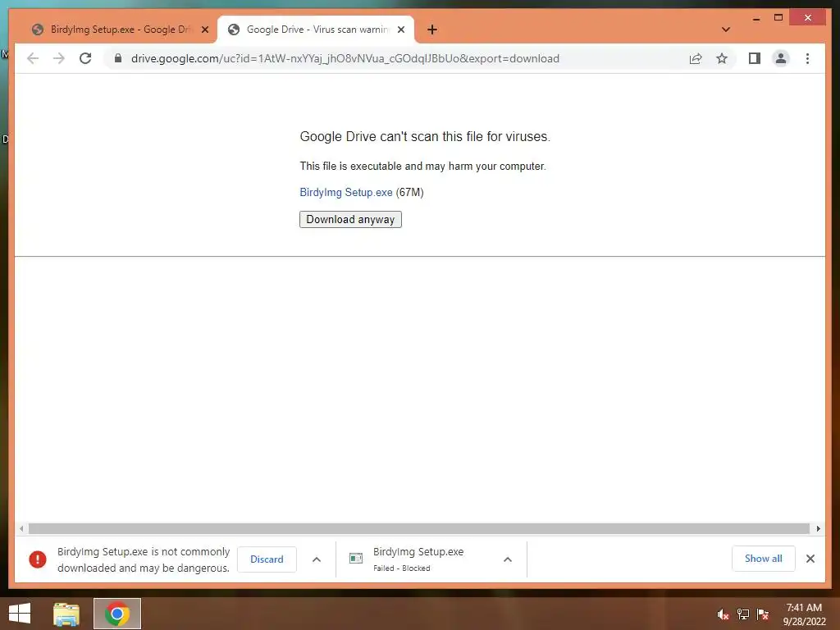The image size is (840, 630).
Task: Expand options for the dangerous download warning
Action: coord(317,559)
